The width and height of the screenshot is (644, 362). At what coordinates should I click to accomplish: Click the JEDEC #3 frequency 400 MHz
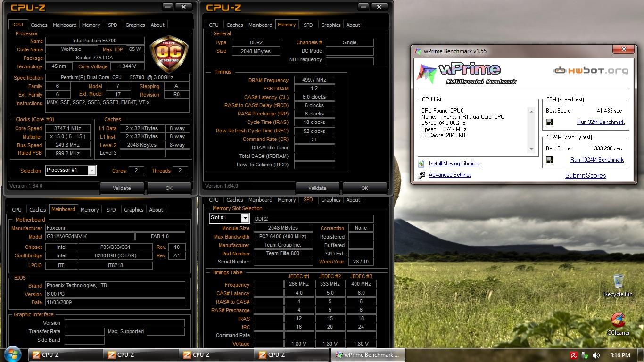[x=361, y=284]
